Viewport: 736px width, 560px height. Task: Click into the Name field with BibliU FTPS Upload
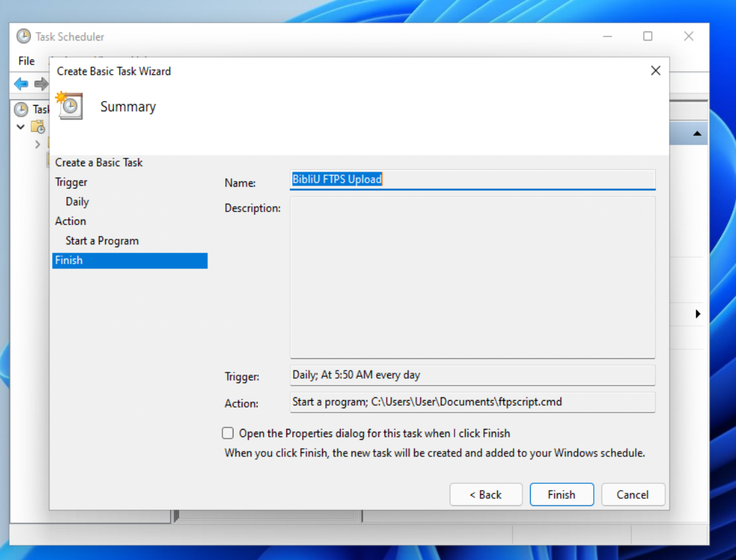coord(472,180)
